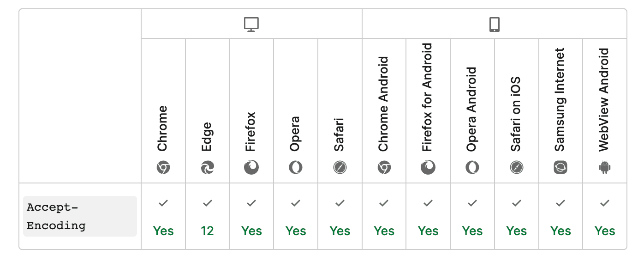Click the Opera Android column header label
Viewport: 644px width, 256px height.
471,109
